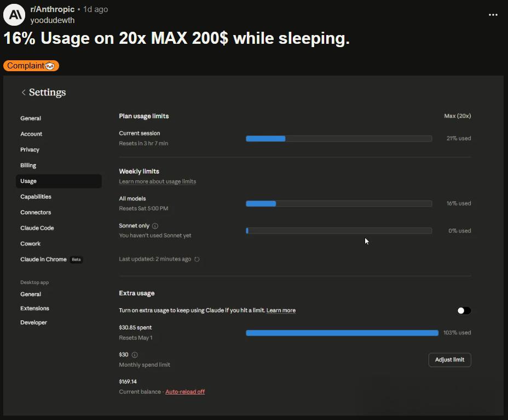Click the back arrow beside Settings
The width and height of the screenshot is (508, 420).
click(24, 93)
